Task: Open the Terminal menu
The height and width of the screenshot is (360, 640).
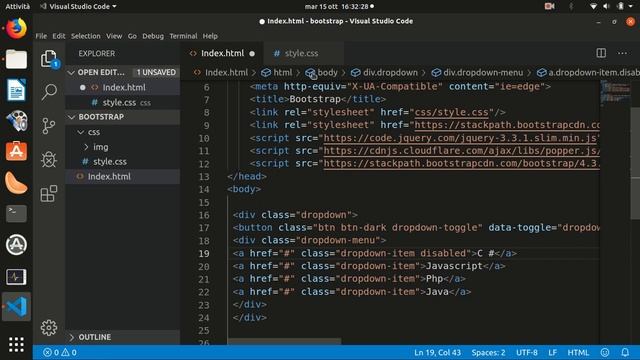Action: [x=183, y=36]
